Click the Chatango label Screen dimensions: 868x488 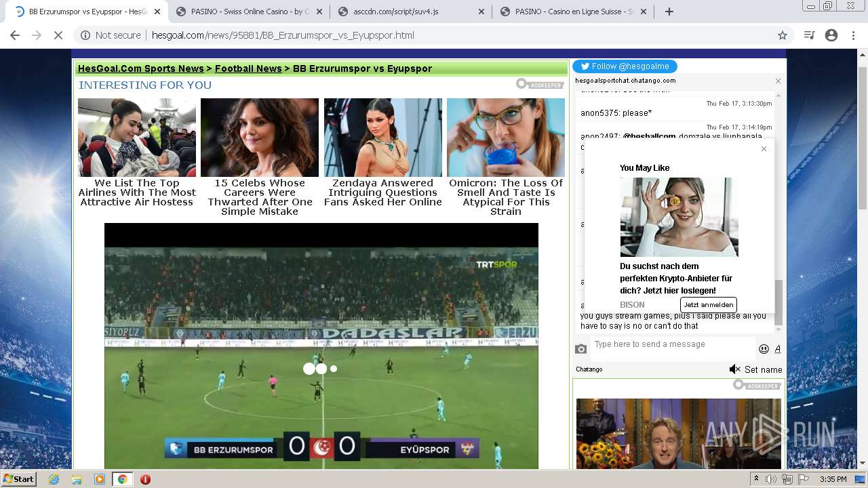pyautogui.click(x=589, y=369)
